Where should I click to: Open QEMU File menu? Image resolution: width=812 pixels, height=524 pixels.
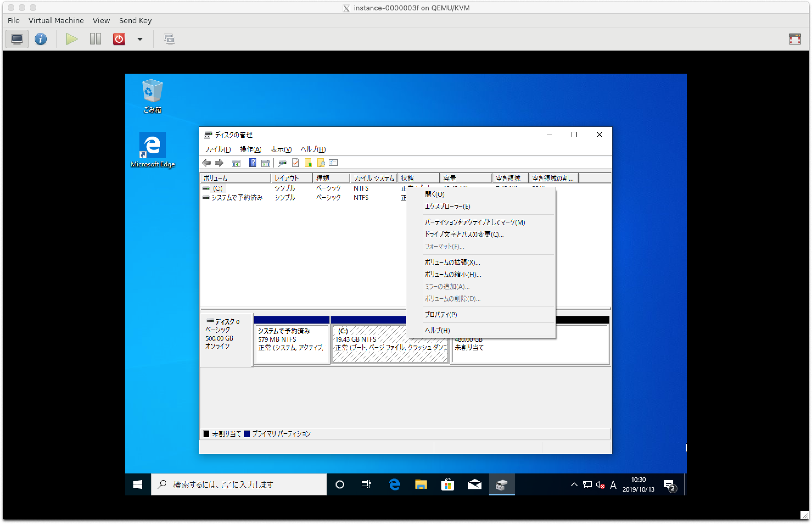(14, 20)
